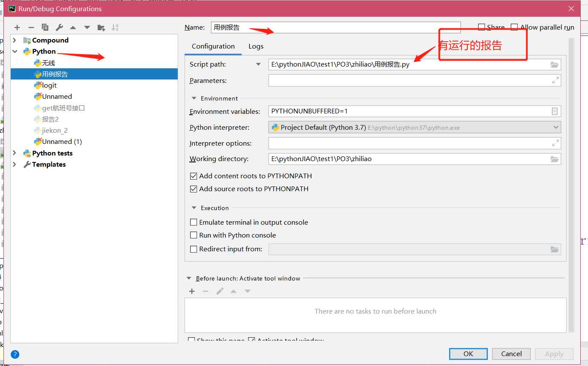Open the Python interpreter dropdown
The width and height of the screenshot is (588, 366).
point(556,127)
